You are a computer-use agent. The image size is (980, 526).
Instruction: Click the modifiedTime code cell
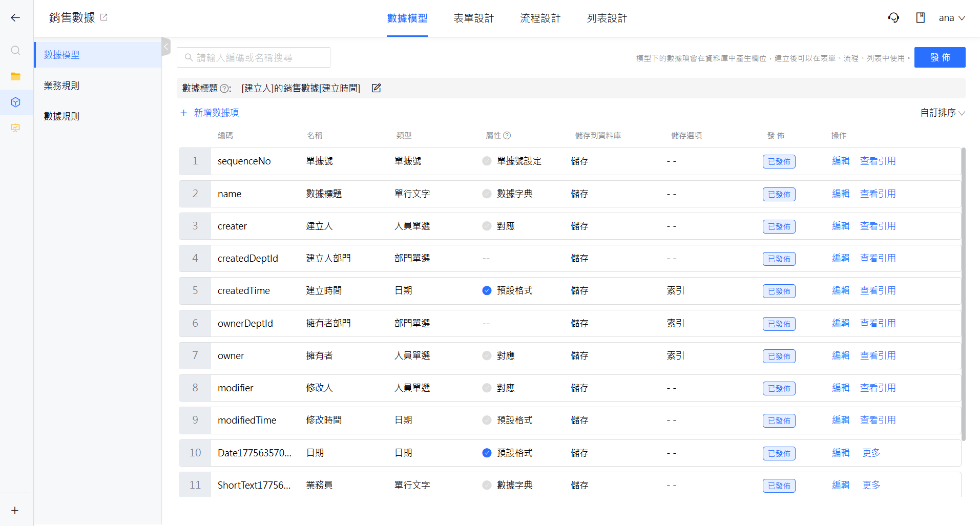pos(247,420)
